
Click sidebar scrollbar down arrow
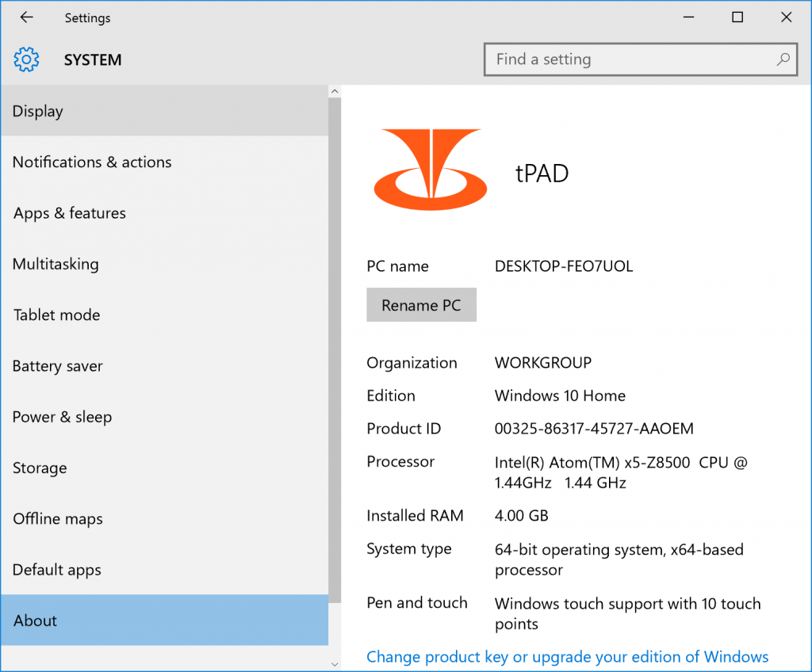coord(335,664)
